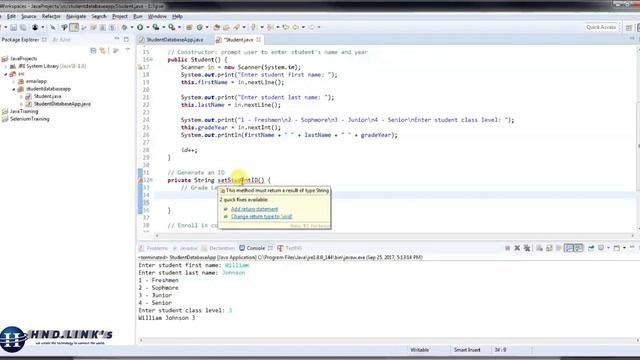Click the Pin Console icon
The image size is (640, 360).
tap(591, 248)
